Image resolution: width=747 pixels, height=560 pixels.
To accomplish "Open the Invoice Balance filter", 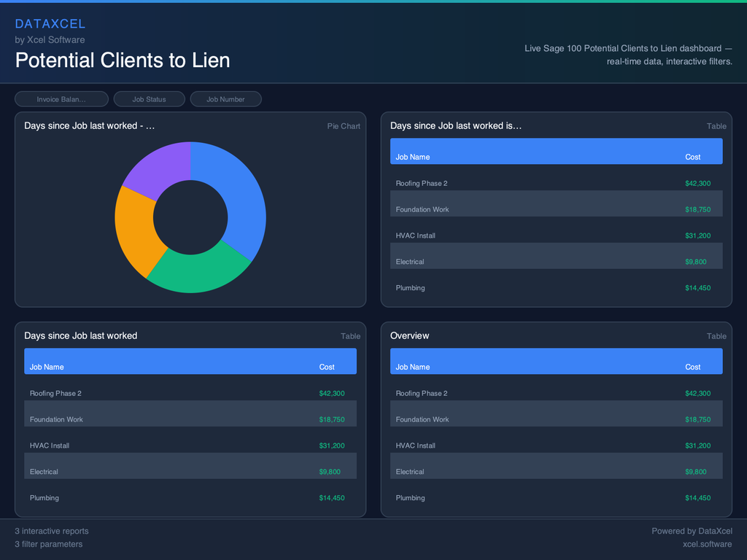I will point(61,98).
